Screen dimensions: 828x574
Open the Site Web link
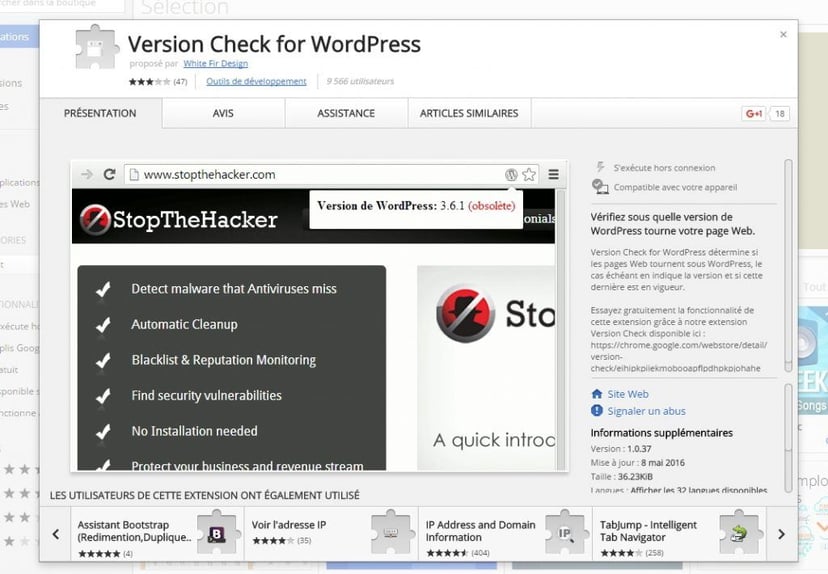(628, 394)
